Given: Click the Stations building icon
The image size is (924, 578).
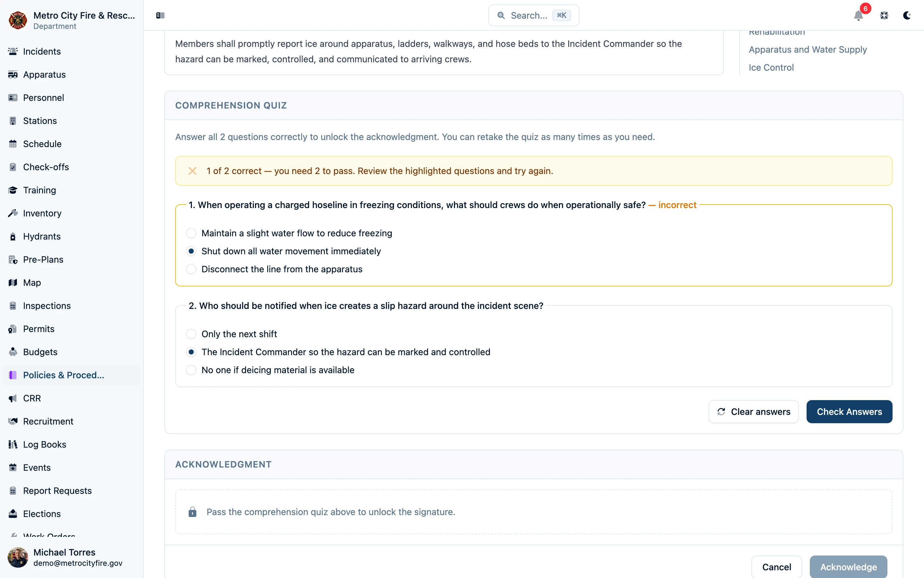Looking at the screenshot, I should pos(13,121).
